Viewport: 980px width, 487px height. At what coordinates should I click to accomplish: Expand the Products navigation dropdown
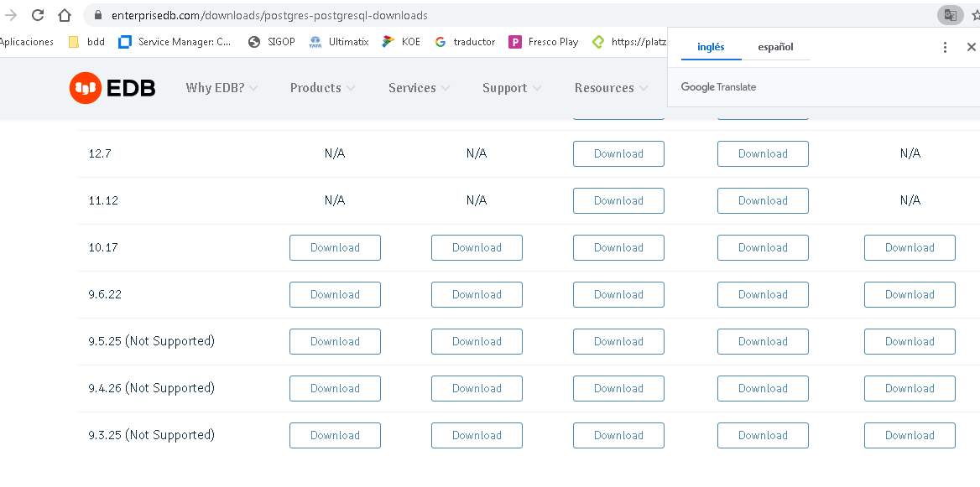pyautogui.click(x=322, y=88)
